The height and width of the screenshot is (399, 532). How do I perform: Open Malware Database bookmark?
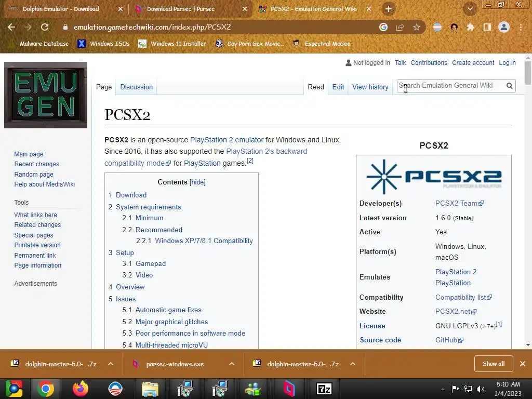[39, 44]
